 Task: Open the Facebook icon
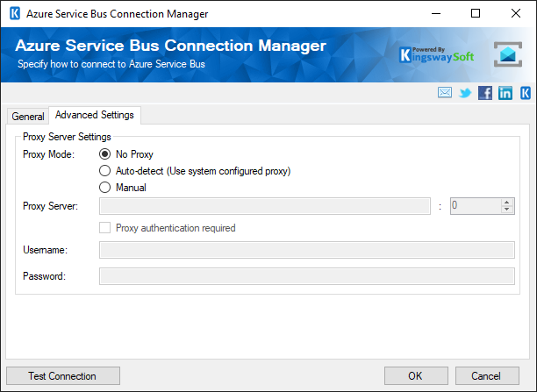pos(485,93)
